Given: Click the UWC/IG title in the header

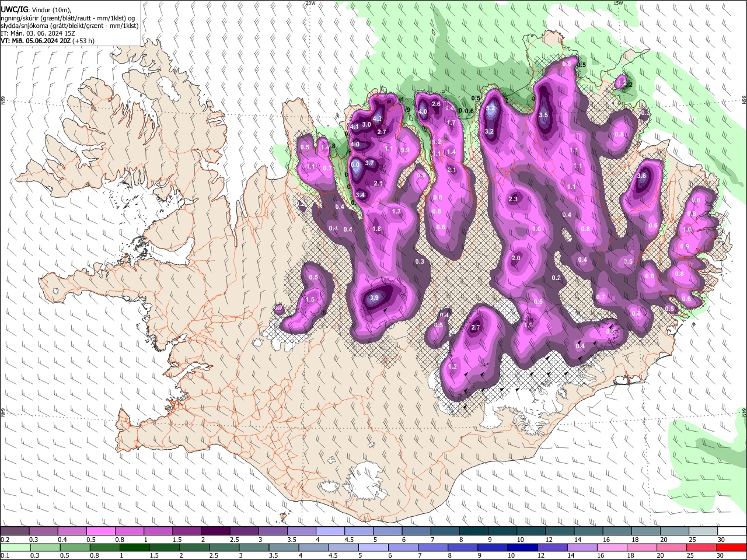Looking at the screenshot, I should (x=13, y=9).
